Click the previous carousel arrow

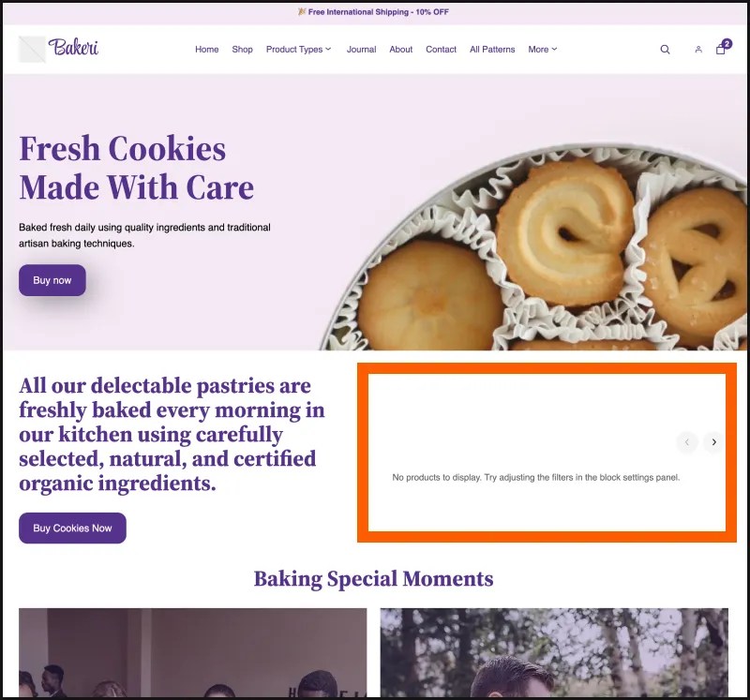tap(687, 442)
